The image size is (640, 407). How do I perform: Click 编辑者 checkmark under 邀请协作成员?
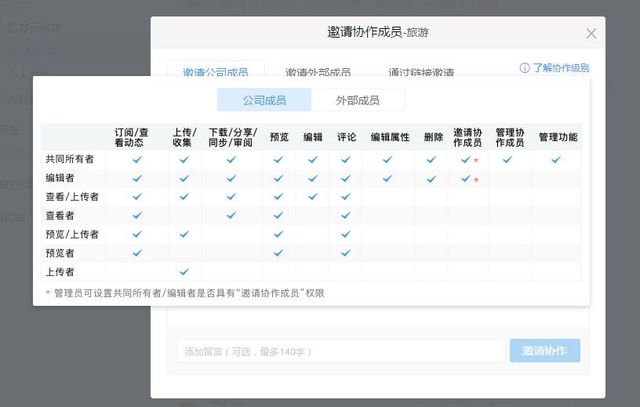[x=466, y=178]
